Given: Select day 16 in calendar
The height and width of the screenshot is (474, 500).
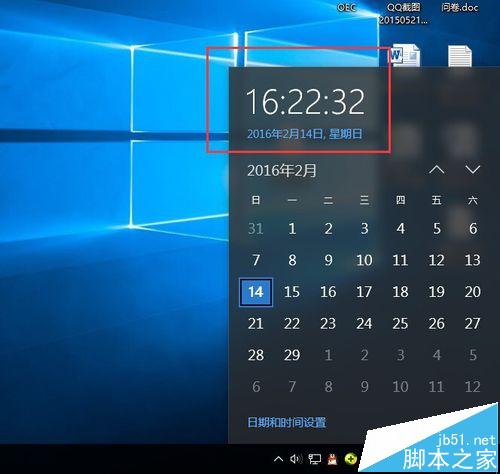Looking at the screenshot, I should [328, 292].
